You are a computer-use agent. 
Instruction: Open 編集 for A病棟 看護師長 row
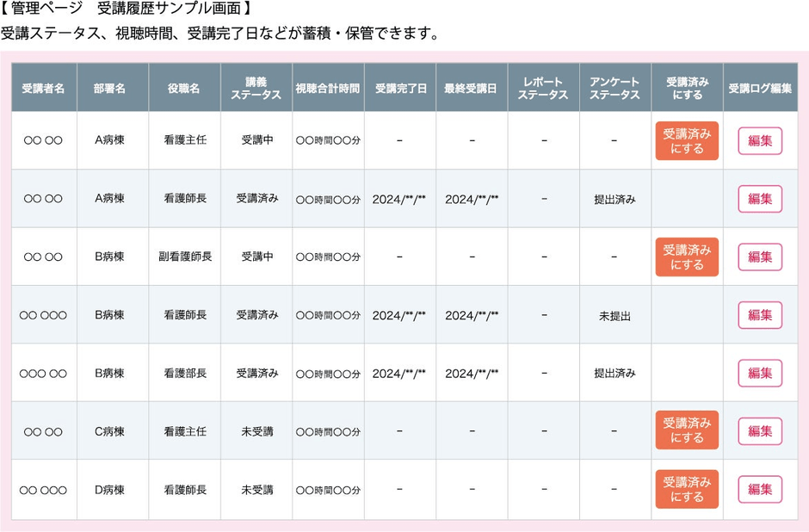[760, 199]
